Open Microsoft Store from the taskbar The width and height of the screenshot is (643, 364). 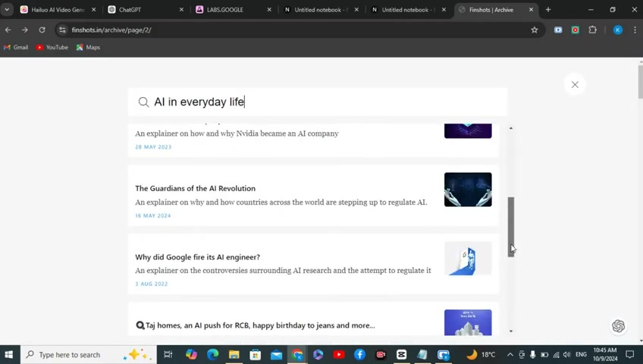click(255, 355)
